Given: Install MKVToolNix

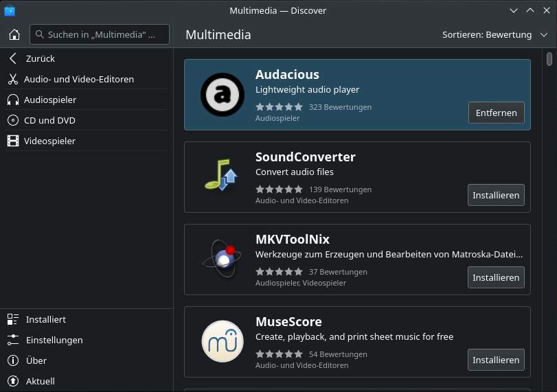Looking at the screenshot, I should (496, 277).
